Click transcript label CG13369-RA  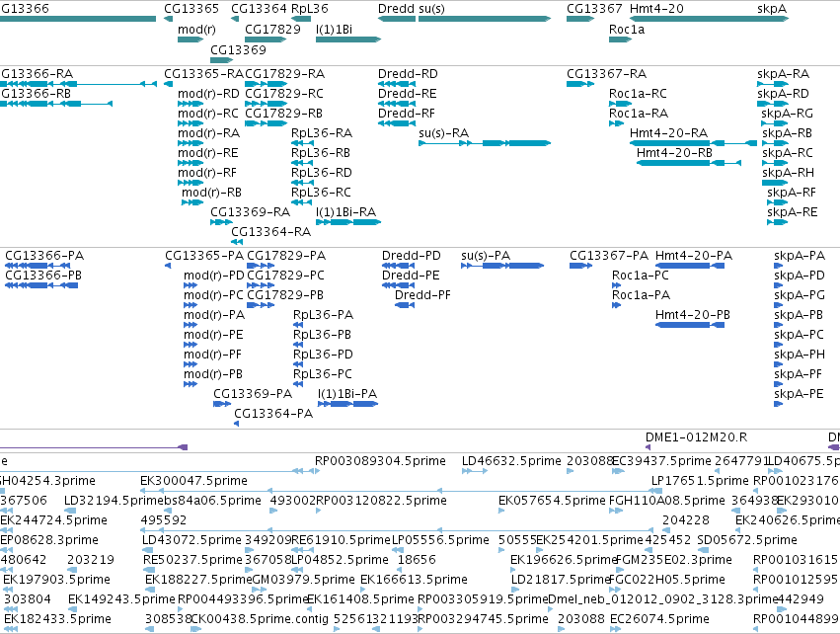[x=250, y=211]
